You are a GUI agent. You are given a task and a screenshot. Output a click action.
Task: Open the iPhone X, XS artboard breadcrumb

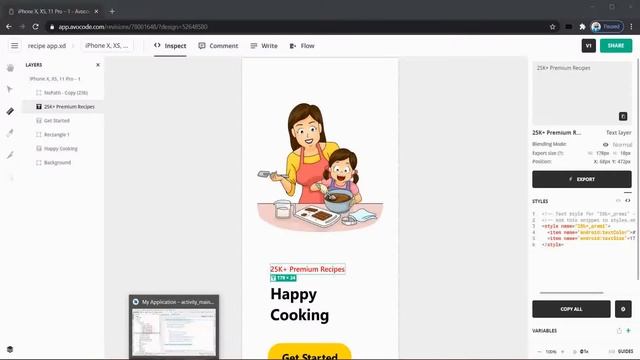pyautogui.click(x=107, y=46)
